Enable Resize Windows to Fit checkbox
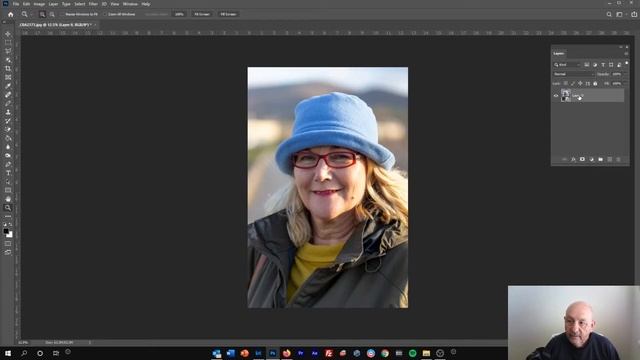This screenshot has width=640, height=360. point(62,14)
